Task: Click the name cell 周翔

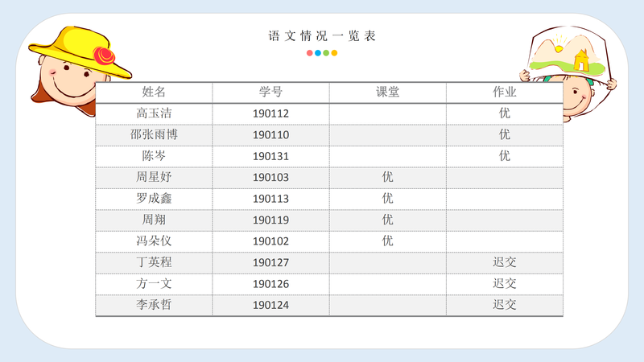Action: click(154, 220)
